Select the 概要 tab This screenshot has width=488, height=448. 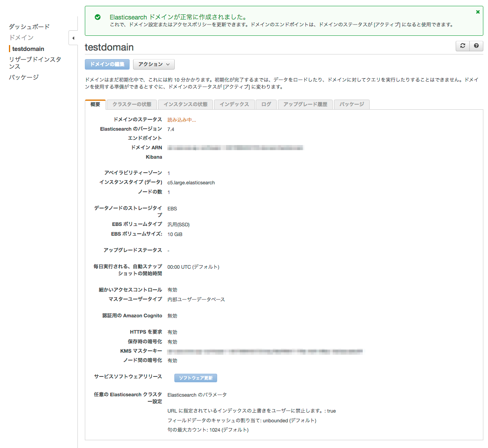[95, 104]
